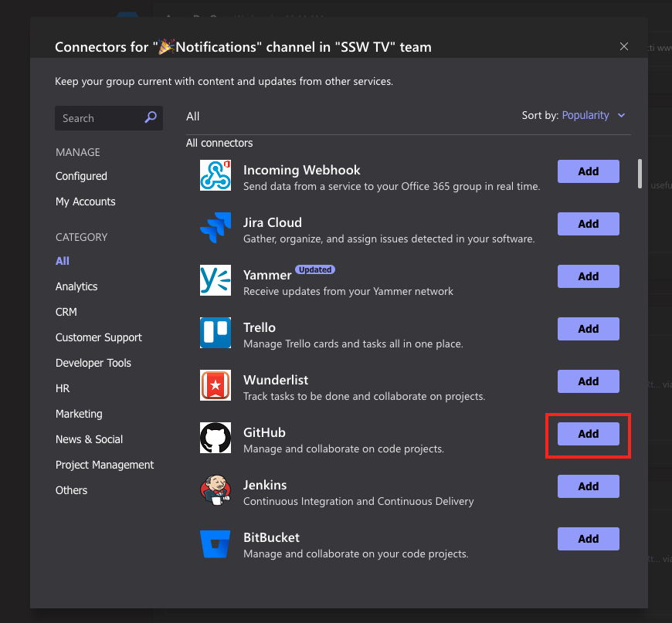Focus the Search connectors input field
The image size is (672, 623).
tap(99, 118)
